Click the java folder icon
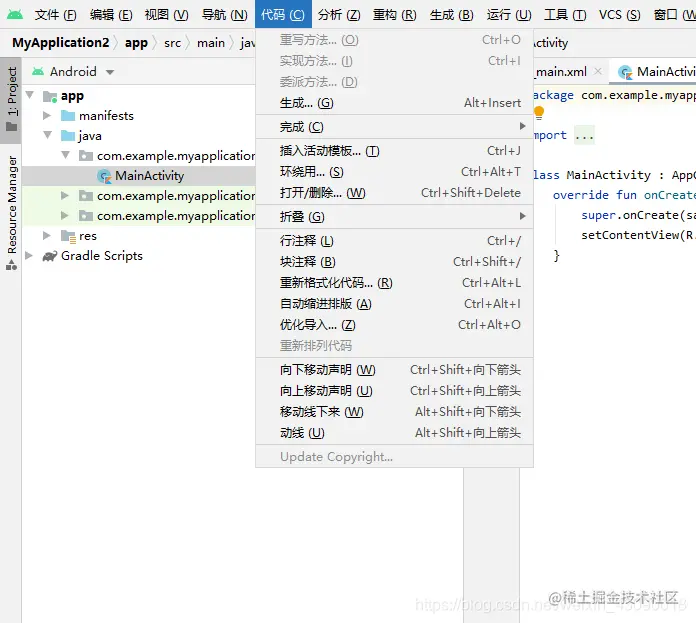The height and width of the screenshot is (623, 696). pos(68,136)
